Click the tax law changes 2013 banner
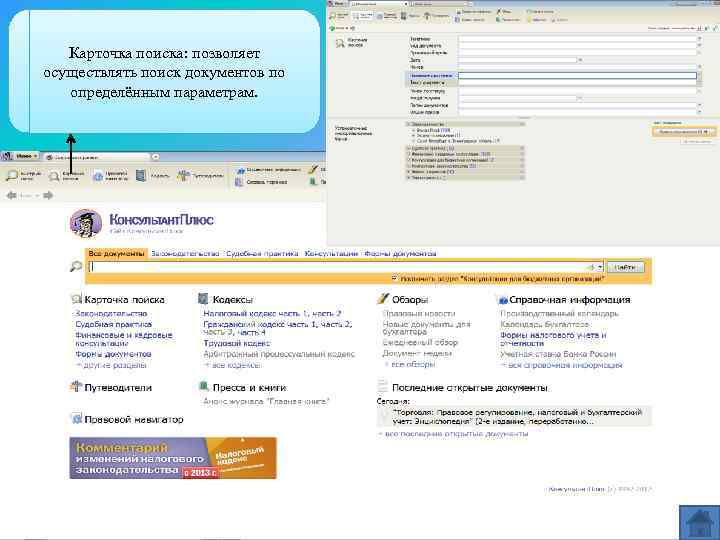This screenshot has width=720, height=540. point(173,458)
